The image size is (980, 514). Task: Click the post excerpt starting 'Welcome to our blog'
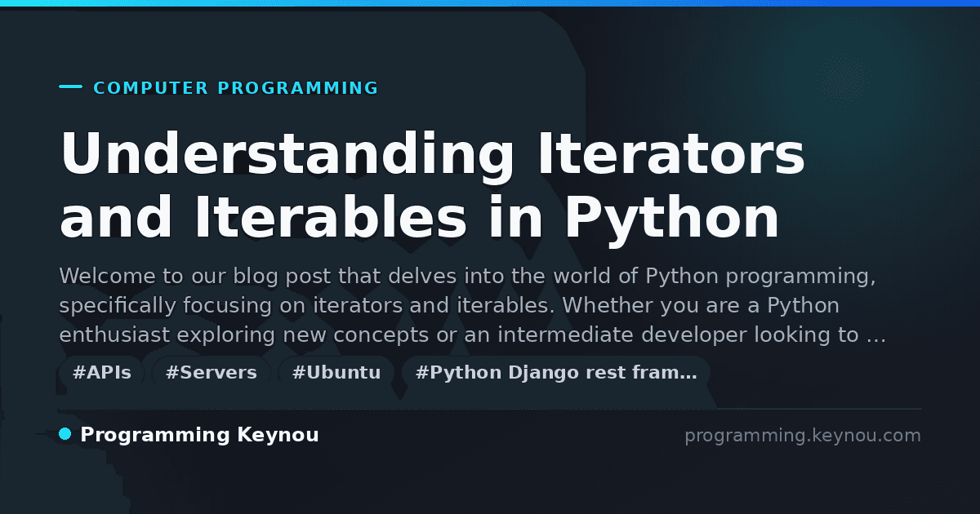[473, 305]
